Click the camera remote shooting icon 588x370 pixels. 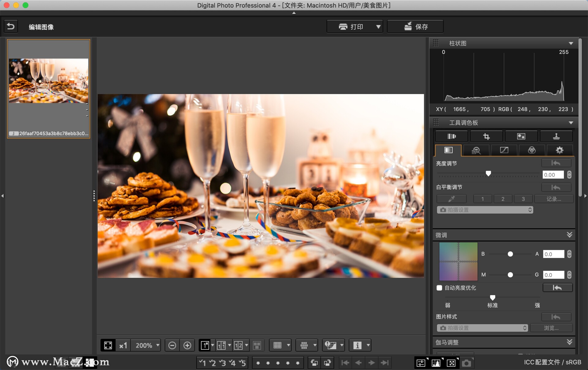point(466,363)
